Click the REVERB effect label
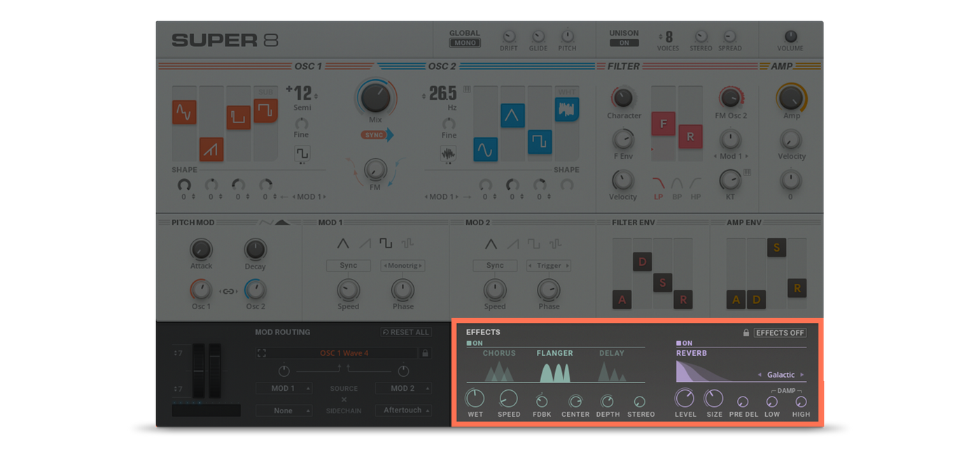This screenshot has width=980, height=458. pos(692,353)
